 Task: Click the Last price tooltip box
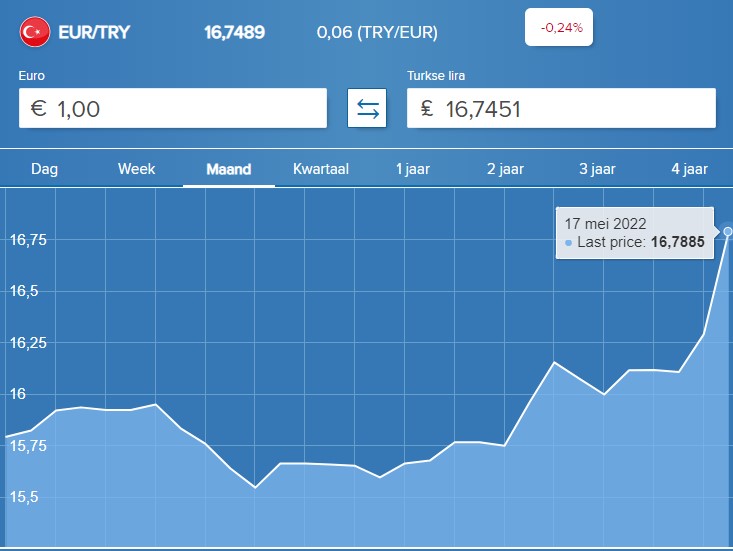point(635,233)
